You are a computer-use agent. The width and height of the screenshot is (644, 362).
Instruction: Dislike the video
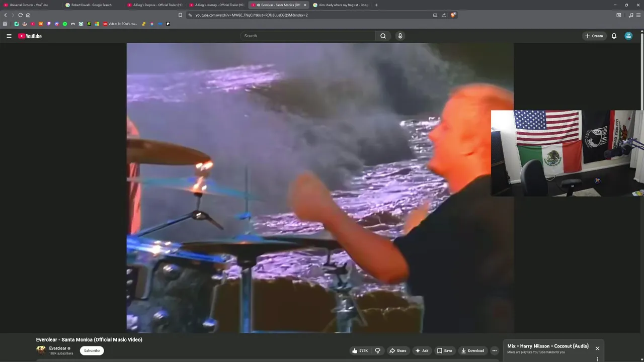377,350
